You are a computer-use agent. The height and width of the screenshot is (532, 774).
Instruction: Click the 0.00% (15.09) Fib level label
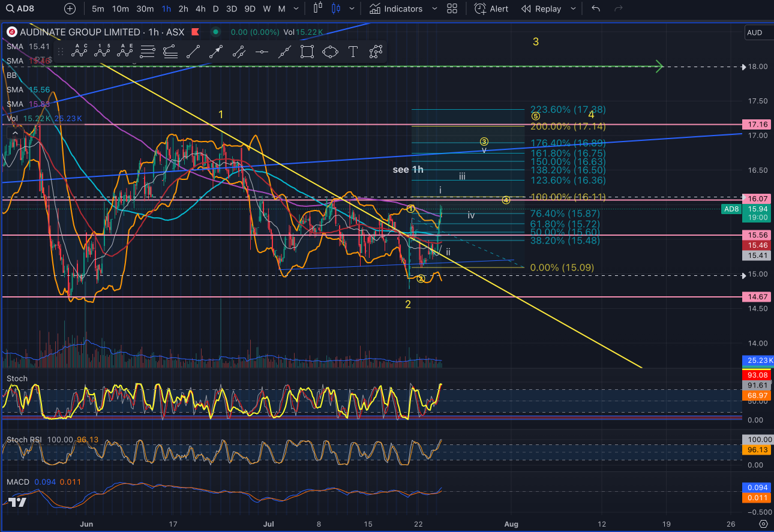coord(562,267)
